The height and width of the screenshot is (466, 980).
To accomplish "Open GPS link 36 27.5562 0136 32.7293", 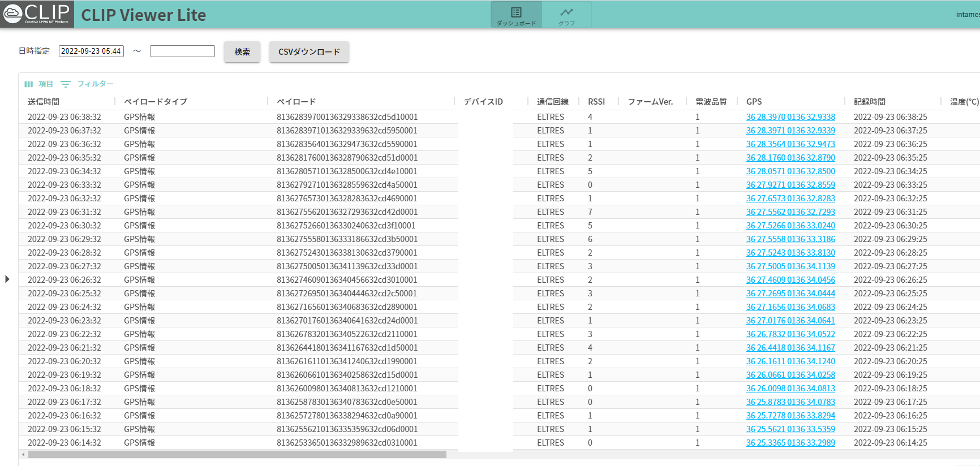I will 790,212.
